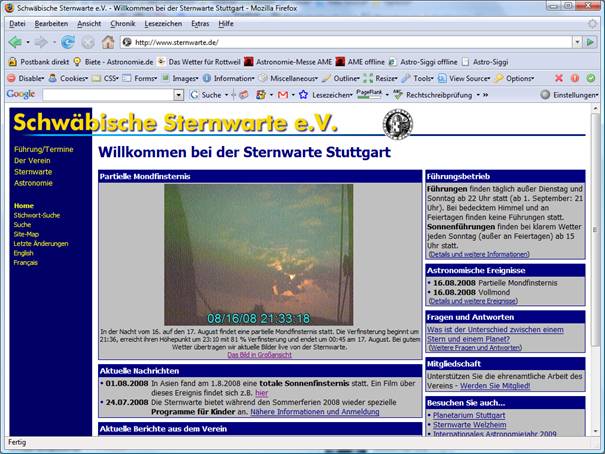605x454 pixels.
Task: Open the Astronomie-Messe AME bookmark
Action: click(x=289, y=62)
